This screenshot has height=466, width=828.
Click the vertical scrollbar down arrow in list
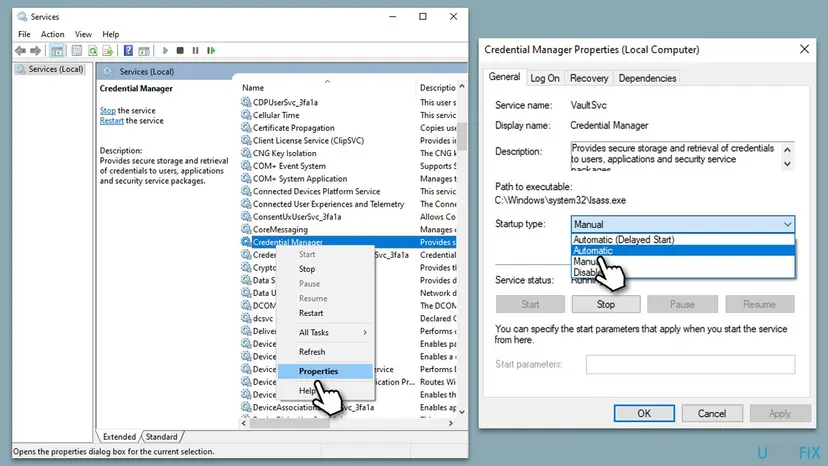pos(462,412)
